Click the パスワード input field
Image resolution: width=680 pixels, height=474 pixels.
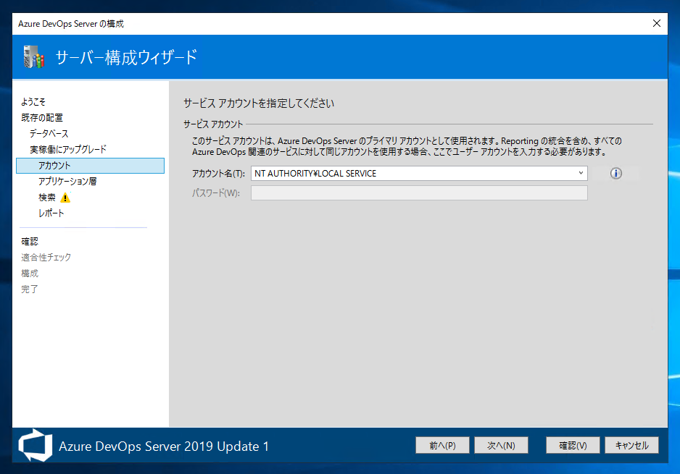419,193
